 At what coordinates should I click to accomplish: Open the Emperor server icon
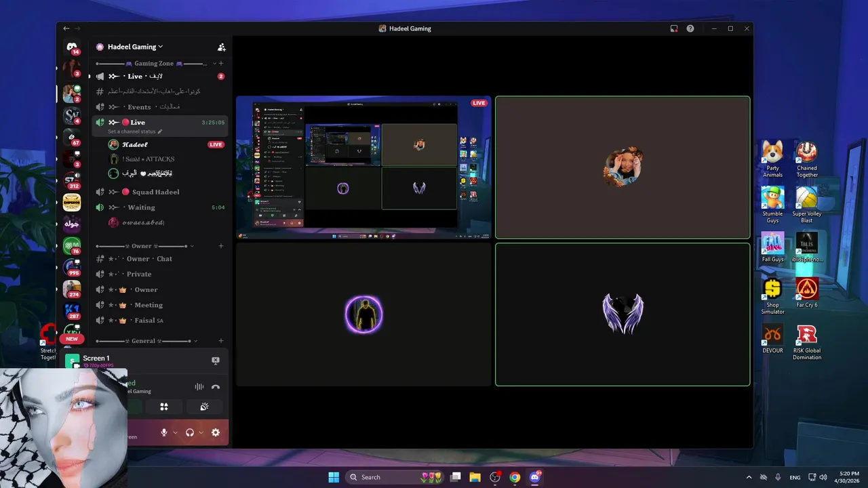coord(72,203)
